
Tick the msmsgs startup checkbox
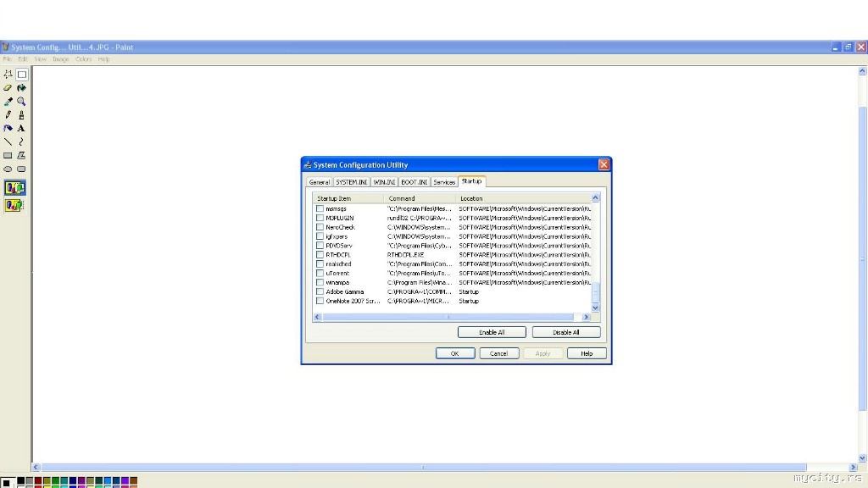[320, 208]
